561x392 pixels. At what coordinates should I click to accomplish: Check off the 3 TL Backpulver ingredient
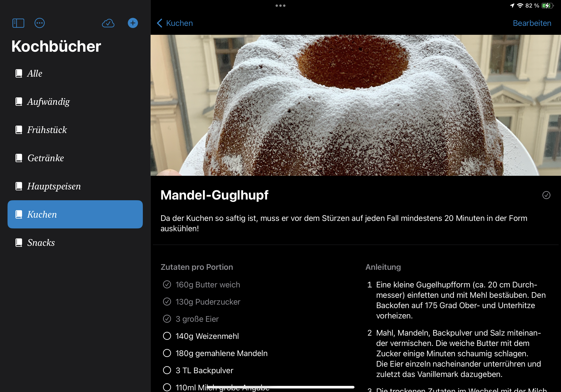coord(167,370)
